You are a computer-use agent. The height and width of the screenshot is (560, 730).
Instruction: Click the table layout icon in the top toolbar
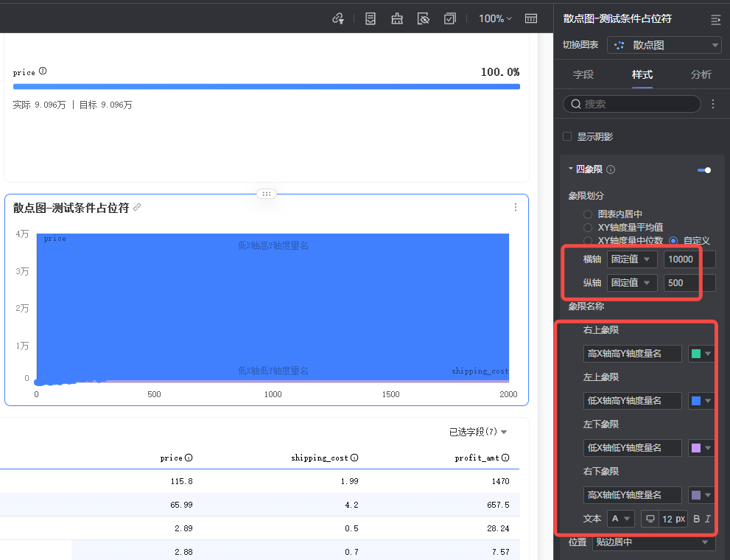pyautogui.click(x=530, y=18)
